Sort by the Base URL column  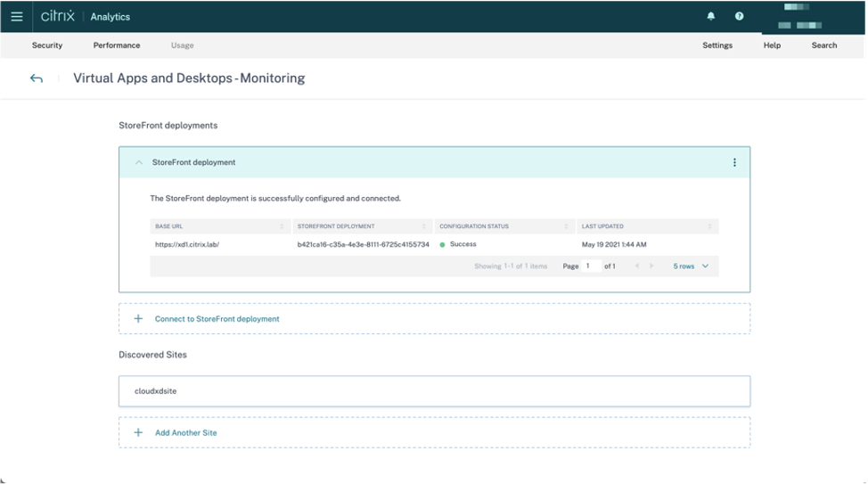click(282, 226)
